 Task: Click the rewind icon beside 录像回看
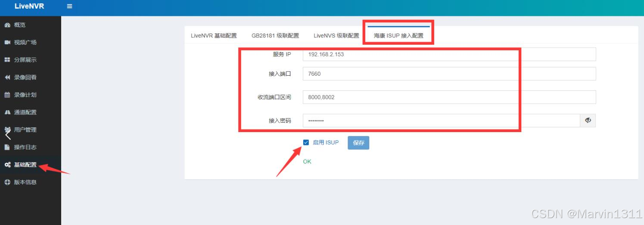pyautogui.click(x=7, y=77)
